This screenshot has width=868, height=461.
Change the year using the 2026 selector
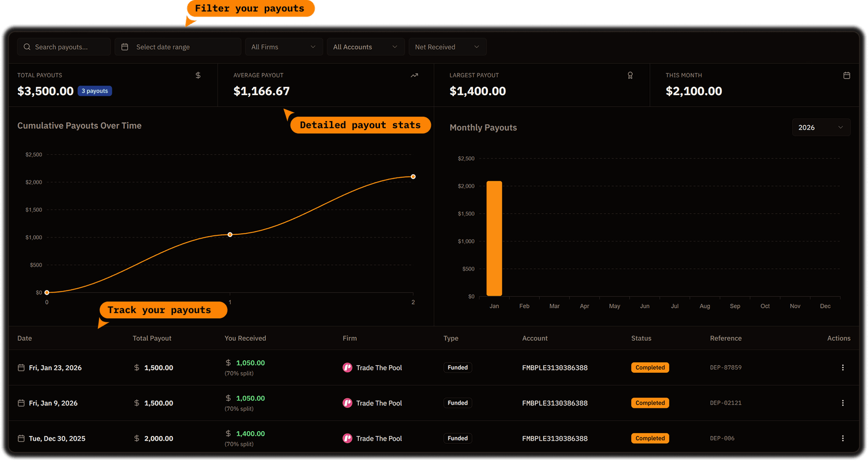click(821, 127)
